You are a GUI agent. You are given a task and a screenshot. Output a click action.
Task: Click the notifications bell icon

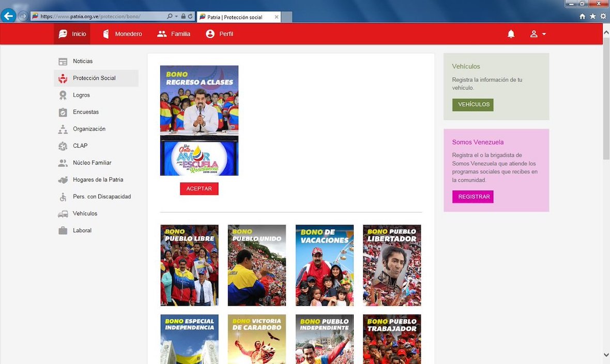[x=511, y=34]
